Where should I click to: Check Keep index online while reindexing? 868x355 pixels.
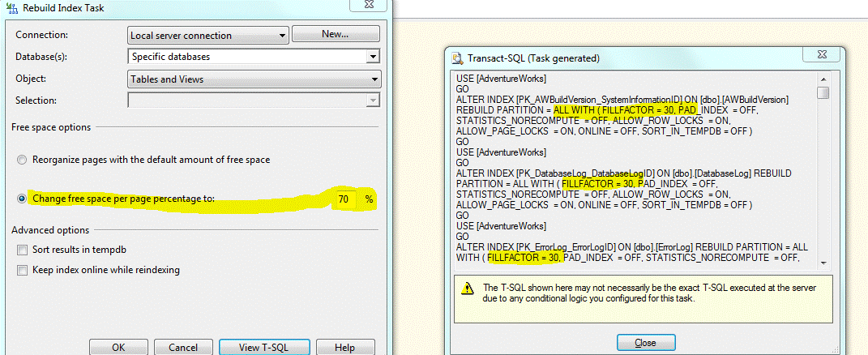coord(22,270)
